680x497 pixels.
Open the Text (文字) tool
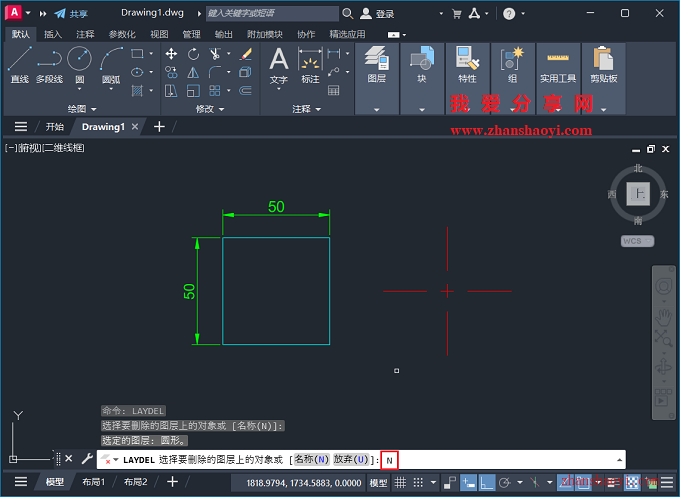pos(279,64)
